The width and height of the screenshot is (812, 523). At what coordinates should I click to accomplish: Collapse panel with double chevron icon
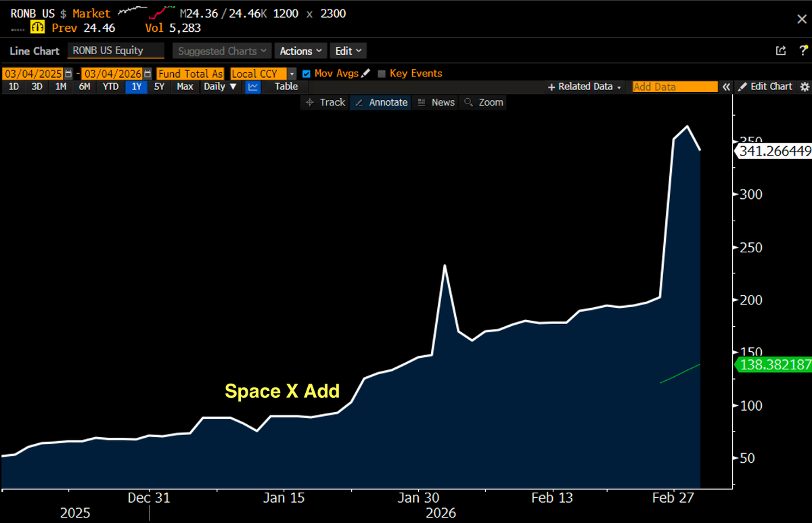(x=726, y=87)
